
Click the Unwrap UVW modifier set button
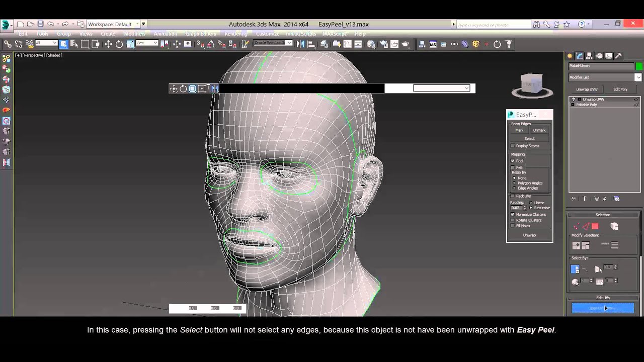(587, 89)
